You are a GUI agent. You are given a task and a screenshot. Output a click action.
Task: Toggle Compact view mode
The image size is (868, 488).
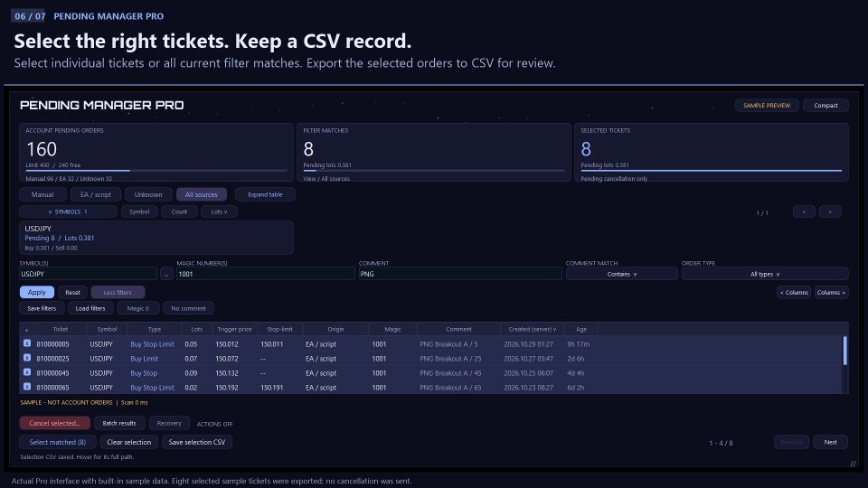point(826,105)
